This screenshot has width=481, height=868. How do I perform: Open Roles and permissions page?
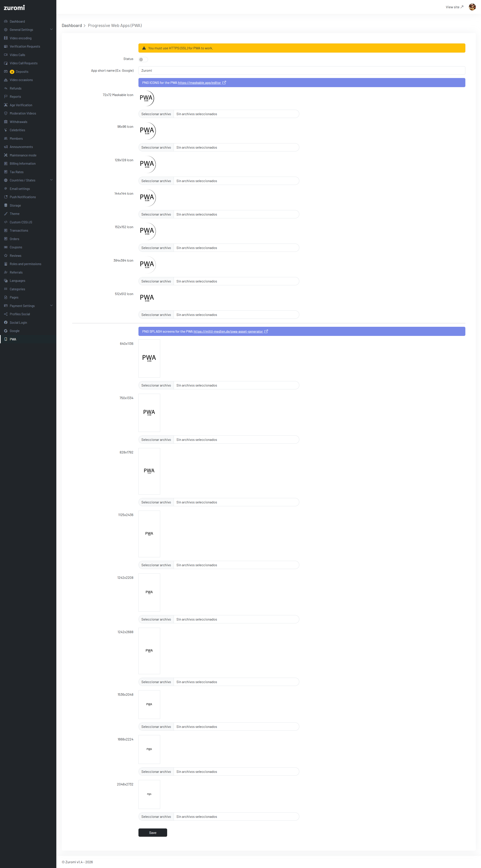(25, 264)
